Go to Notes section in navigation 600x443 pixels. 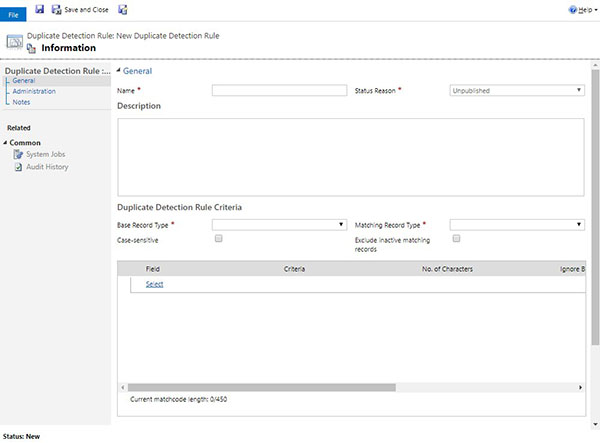pos(22,101)
